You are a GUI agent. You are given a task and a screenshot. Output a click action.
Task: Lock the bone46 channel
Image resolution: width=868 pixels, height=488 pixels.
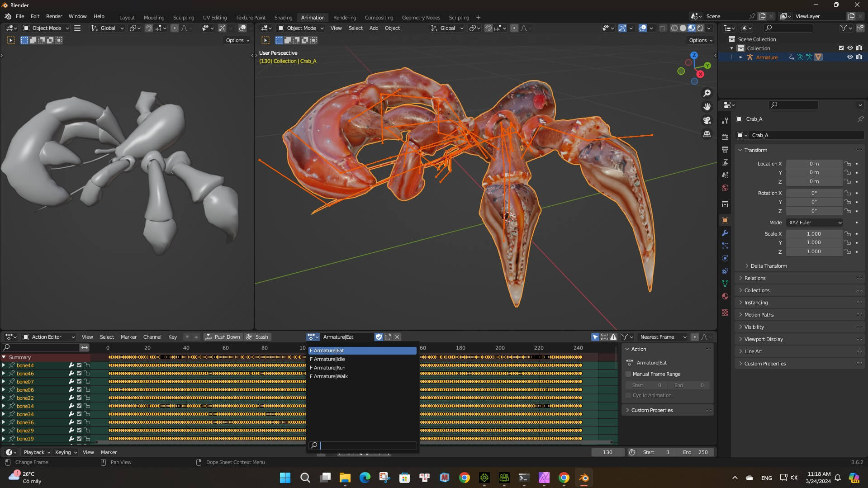tap(87, 374)
